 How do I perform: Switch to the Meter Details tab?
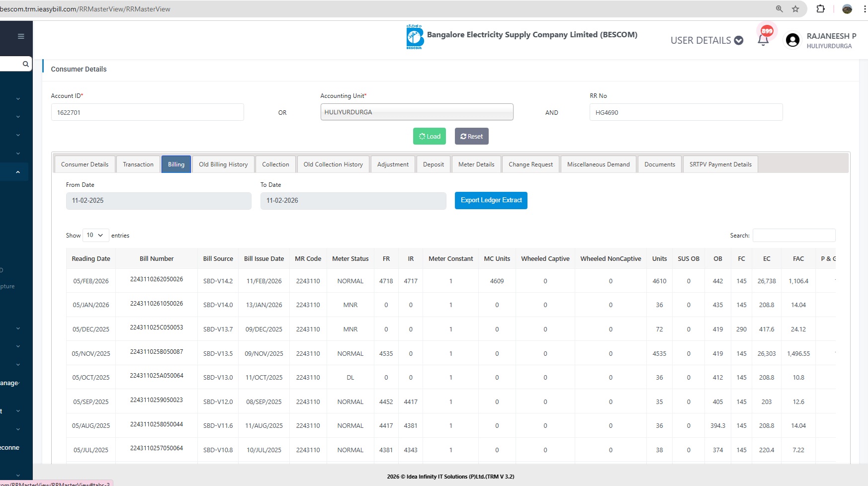point(476,164)
